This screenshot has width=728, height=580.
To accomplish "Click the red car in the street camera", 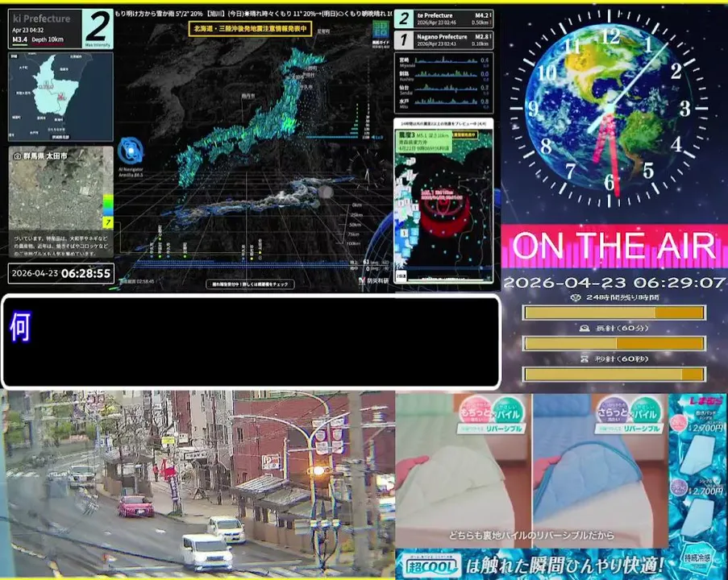I will pos(135,506).
